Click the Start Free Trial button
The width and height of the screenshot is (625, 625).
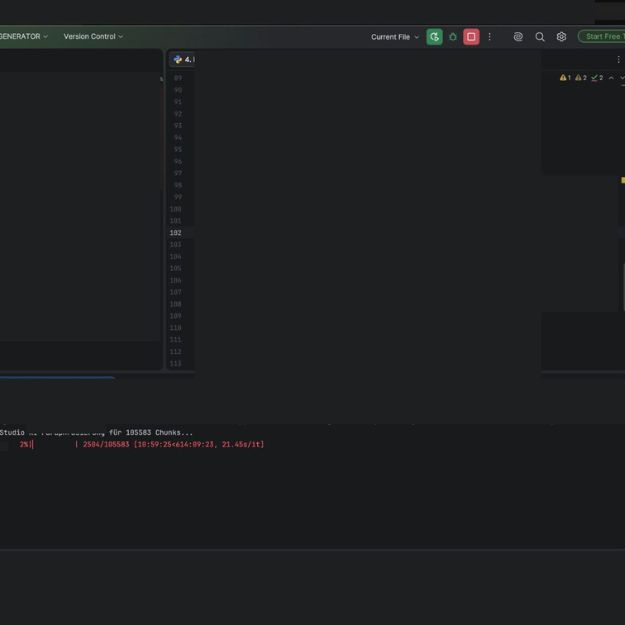click(x=602, y=37)
